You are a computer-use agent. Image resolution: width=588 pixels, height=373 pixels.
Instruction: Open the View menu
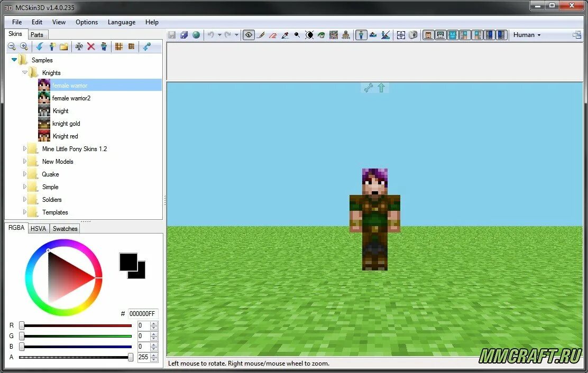coord(59,22)
